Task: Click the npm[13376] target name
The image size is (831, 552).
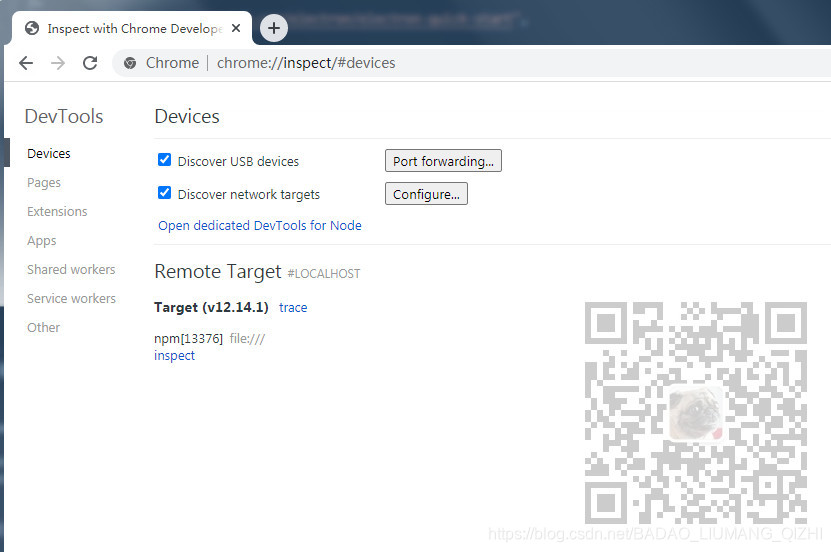Action: pos(189,339)
